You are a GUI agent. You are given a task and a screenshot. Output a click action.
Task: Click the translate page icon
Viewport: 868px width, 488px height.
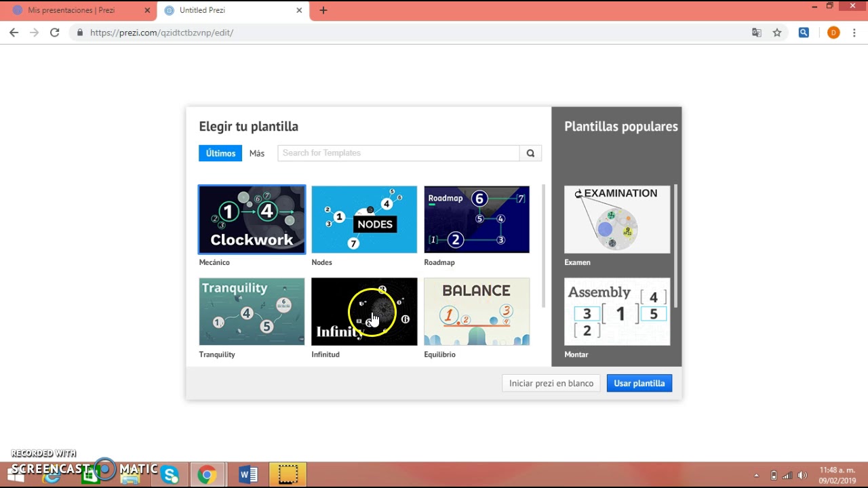[x=757, y=33]
